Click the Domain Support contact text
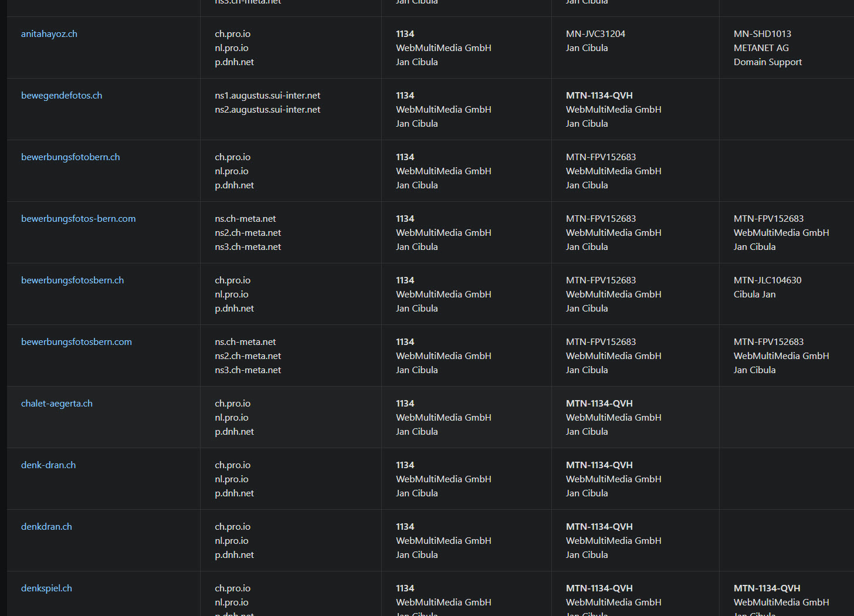Viewport: 854px width, 616px height. pos(767,62)
